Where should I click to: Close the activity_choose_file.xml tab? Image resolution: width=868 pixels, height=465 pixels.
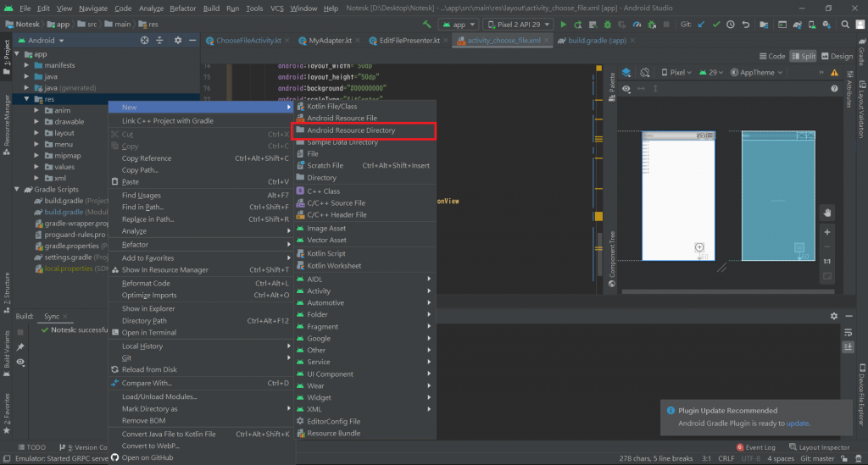[x=547, y=41]
